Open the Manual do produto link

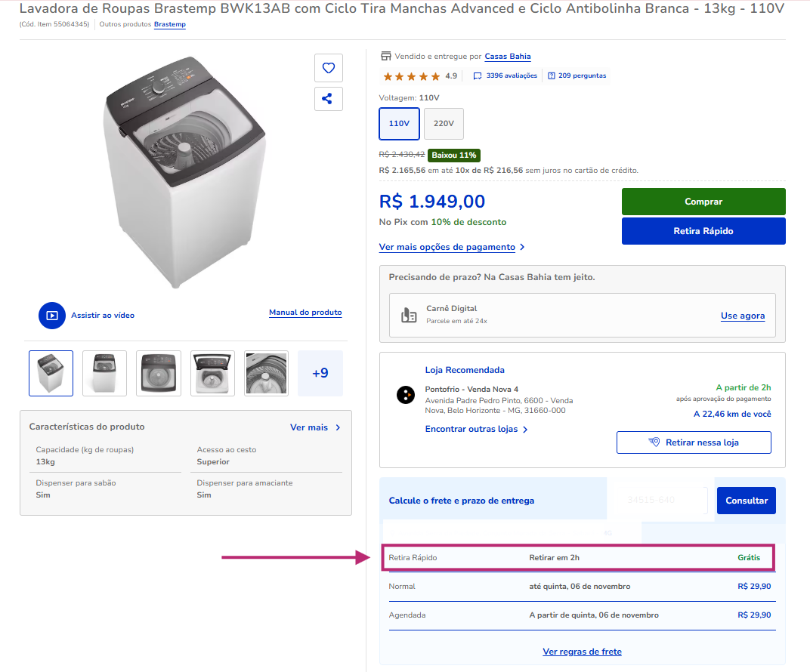click(x=305, y=313)
